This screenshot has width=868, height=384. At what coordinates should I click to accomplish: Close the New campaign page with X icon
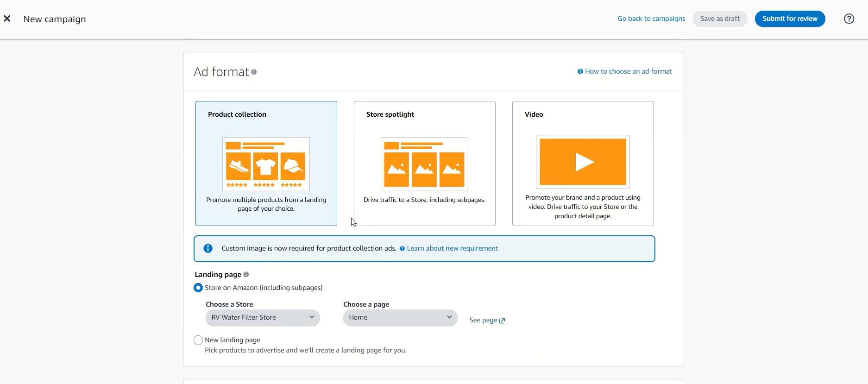[x=7, y=19]
